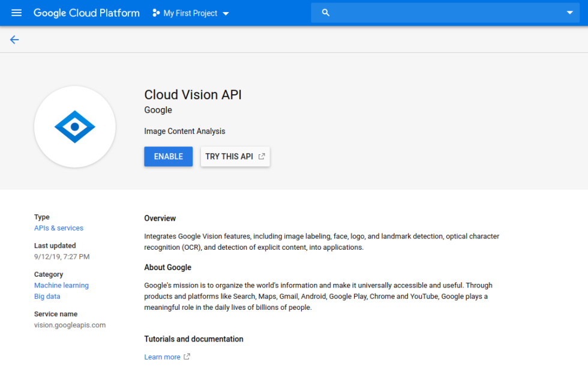This screenshot has height=371, width=588.
Task: Click the Cloud Vision API eye logo
Action: (x=75, y=127)
